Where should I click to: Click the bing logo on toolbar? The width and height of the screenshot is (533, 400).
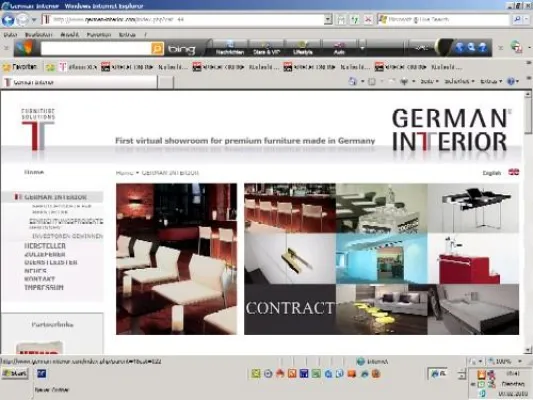coord(182,49)
